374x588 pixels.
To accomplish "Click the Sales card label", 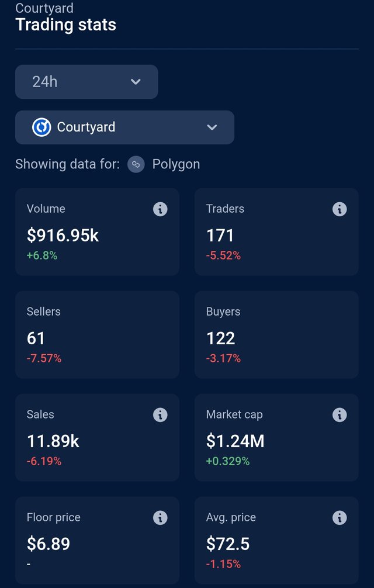I will pos(40,415).
